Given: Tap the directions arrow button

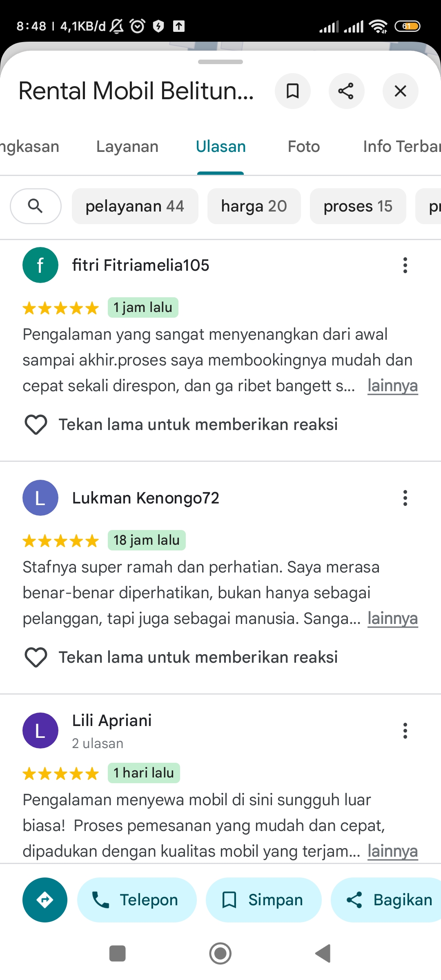Looking at the screenshot, I should 45,900.
